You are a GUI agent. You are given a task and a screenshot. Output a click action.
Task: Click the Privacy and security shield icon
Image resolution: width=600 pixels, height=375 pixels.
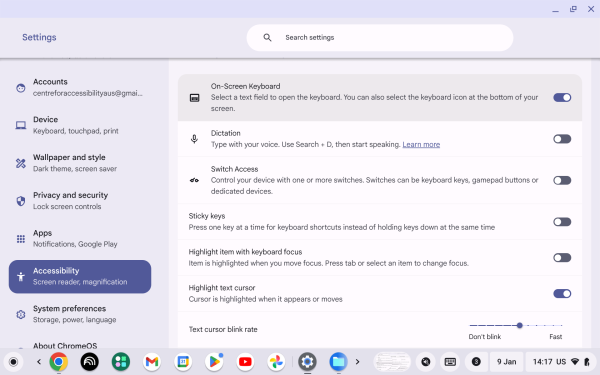[x=21, y=201]
